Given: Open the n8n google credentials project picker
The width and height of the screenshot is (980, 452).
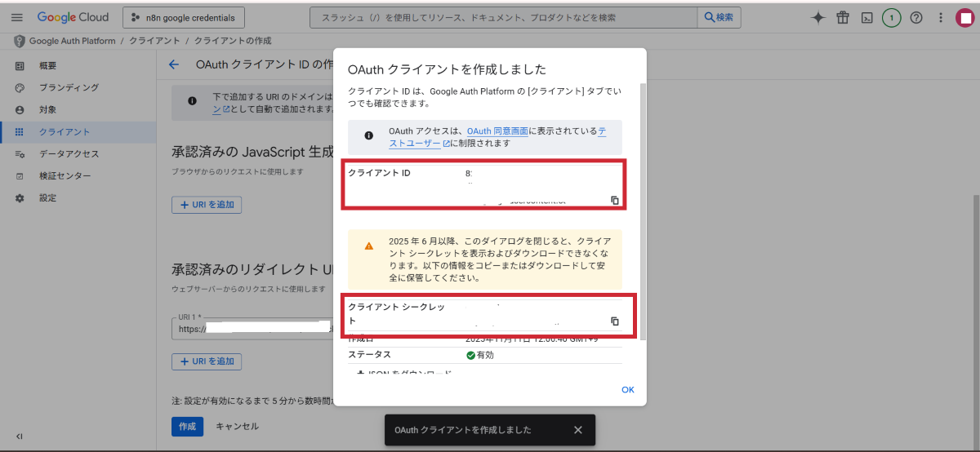Looking at the screenshot, I should click(x=183, y=17).
